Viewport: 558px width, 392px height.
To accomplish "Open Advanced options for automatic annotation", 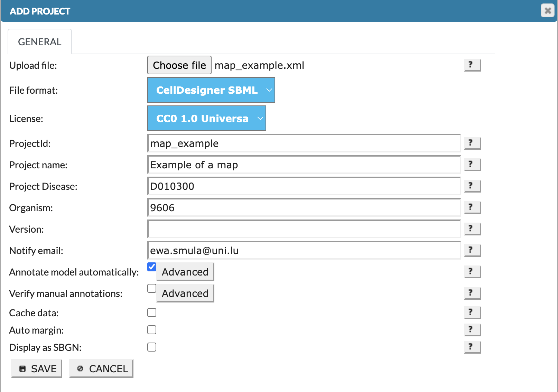I will coord(185,272).
